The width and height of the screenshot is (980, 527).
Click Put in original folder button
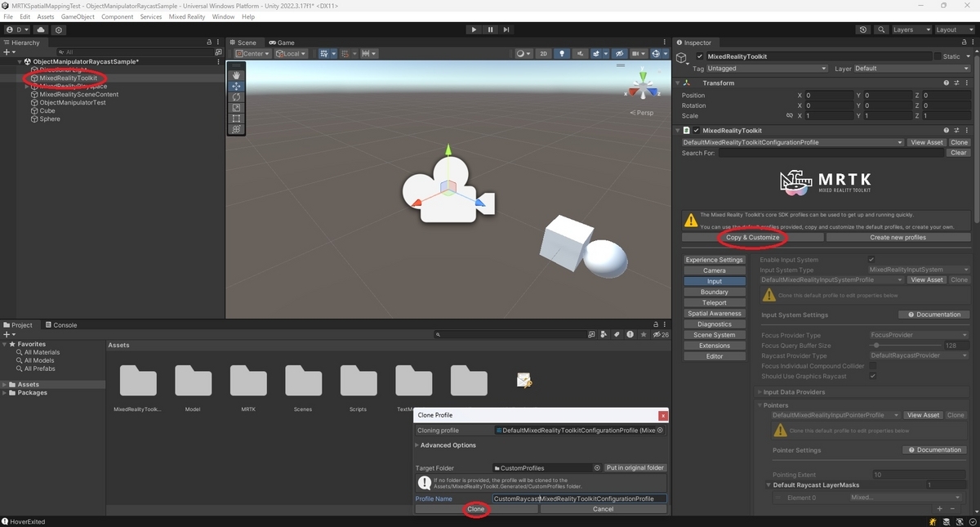pos(635,468)
